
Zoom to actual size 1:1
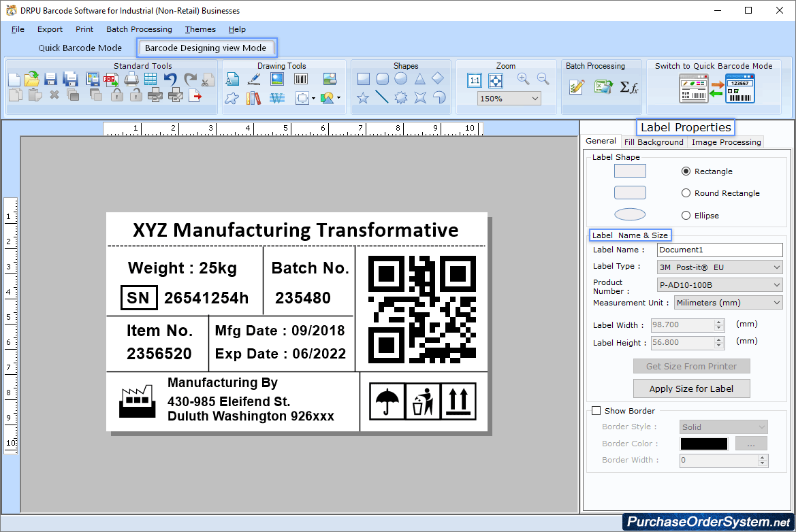pyautogui.click(x=475, y=80)
